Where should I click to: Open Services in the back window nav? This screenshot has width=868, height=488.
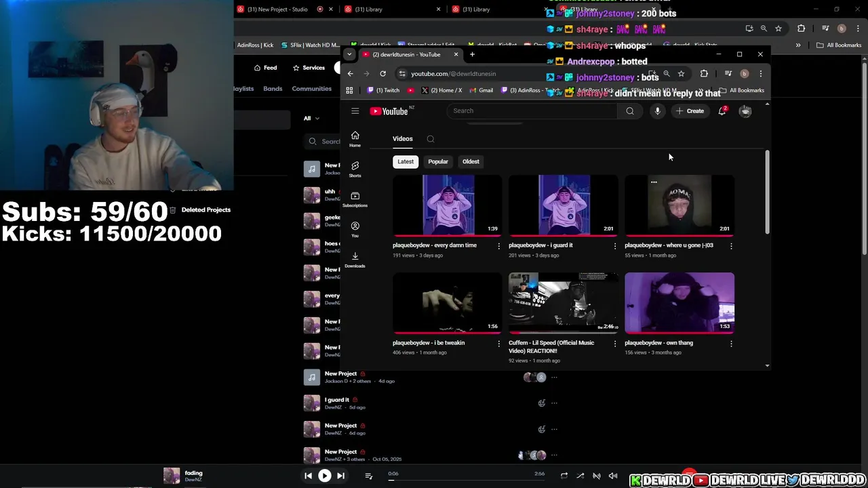[309, 68]
